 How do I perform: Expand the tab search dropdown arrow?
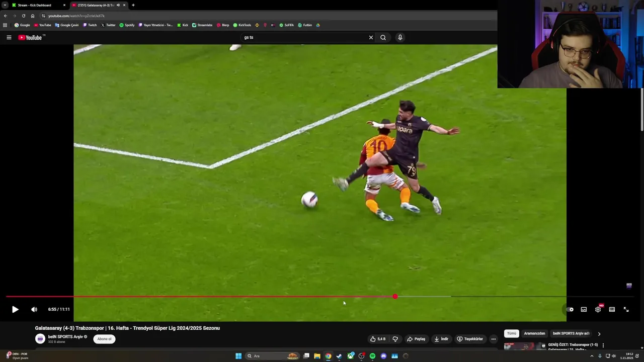pyautogui.click(x=5, y=5)
